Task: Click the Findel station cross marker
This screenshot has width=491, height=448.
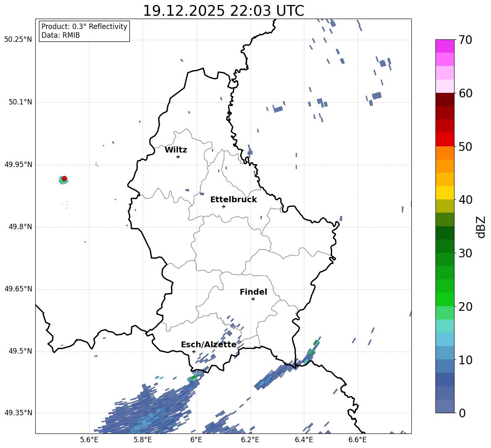Action: point(253,299)
